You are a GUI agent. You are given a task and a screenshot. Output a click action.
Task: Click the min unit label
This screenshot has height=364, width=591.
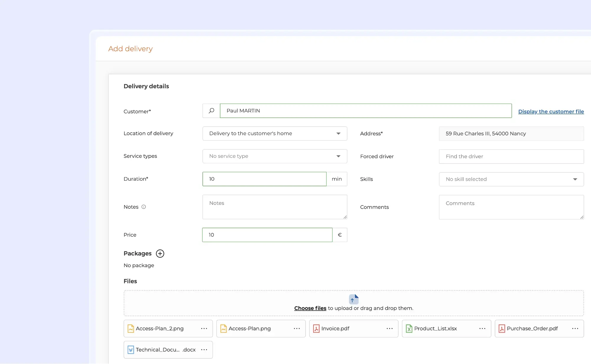tap(337, 179)
